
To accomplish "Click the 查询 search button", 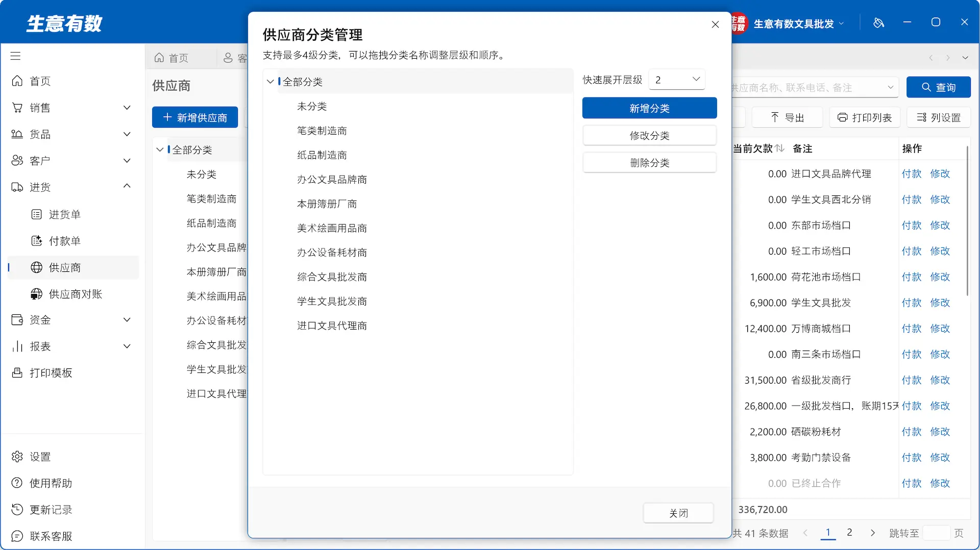I will pyautogui.click(x=938, y=87).
